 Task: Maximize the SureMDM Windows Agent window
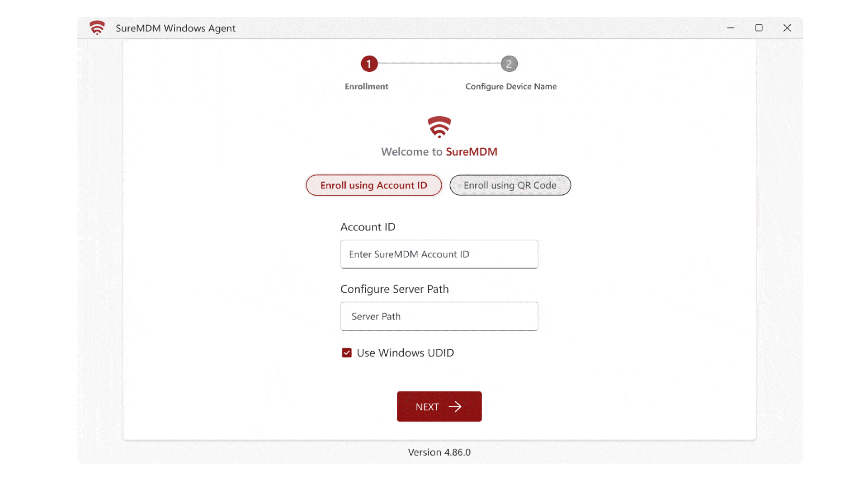[x=759, y=28]
